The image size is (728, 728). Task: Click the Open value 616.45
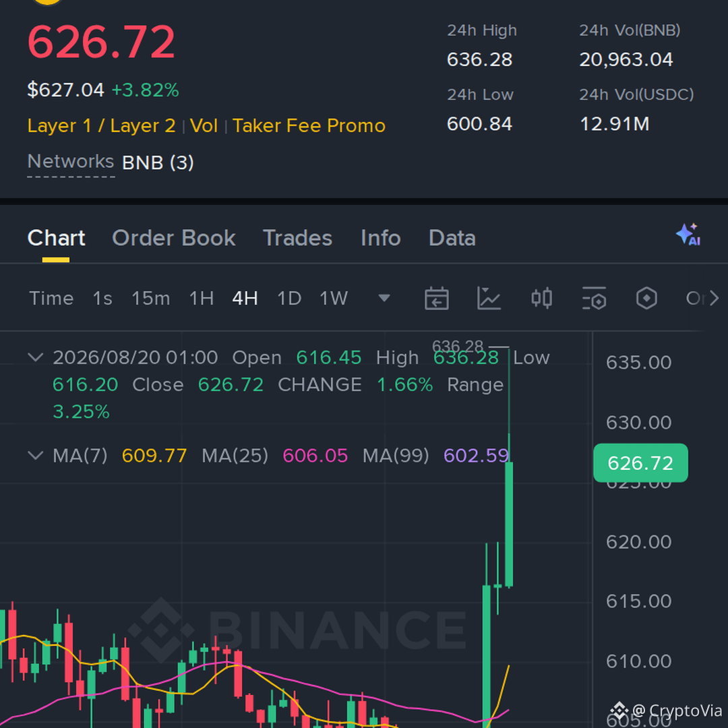tap(329, 357)
